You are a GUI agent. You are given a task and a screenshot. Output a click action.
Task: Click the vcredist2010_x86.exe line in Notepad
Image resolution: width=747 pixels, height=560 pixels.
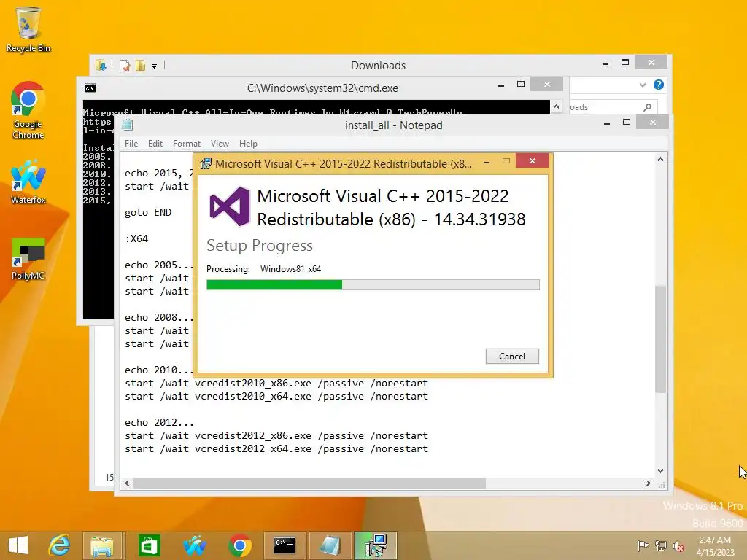[276, 384]
